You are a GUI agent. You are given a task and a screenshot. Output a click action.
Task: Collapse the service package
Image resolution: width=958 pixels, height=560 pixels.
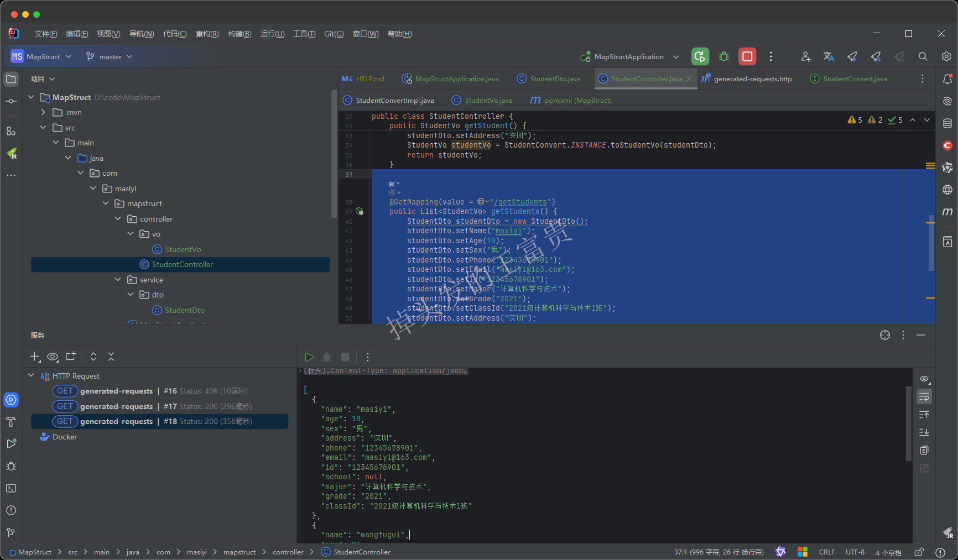(x=118, y=280)
